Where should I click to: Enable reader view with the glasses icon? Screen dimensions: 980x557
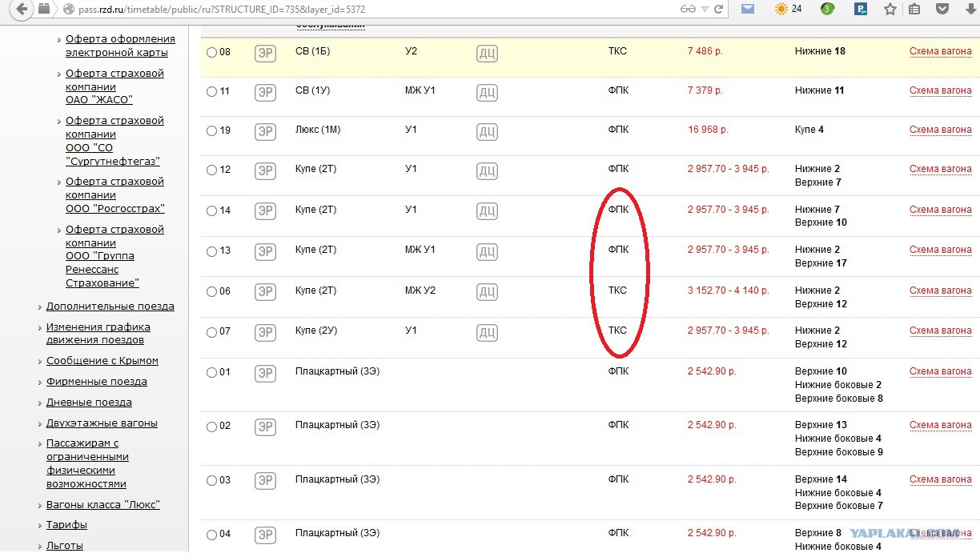(x=688, y=10)
